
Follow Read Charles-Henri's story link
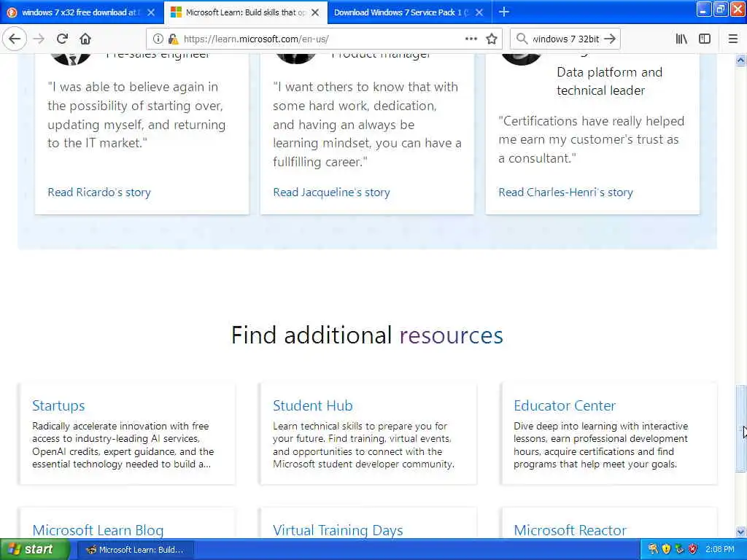coord(565,192)
